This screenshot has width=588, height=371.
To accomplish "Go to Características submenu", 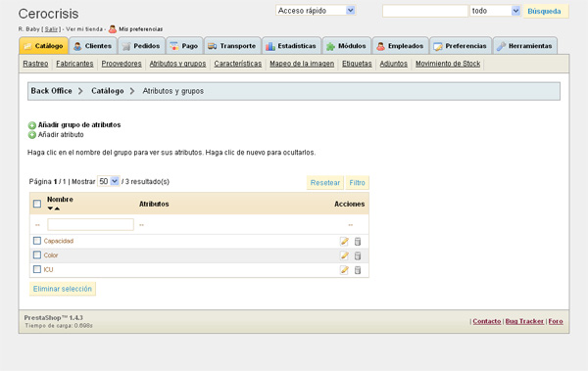I will tap(238, 64).
